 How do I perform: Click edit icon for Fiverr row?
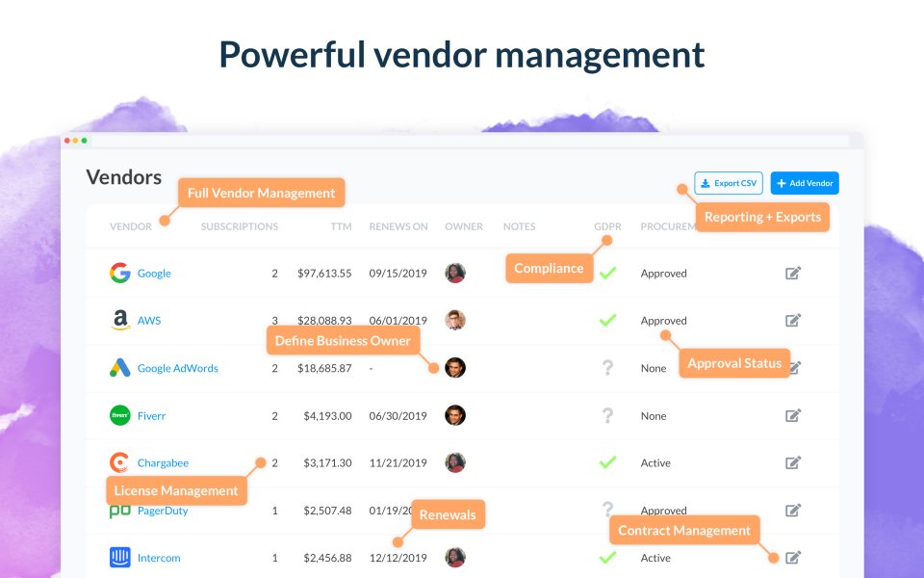793,415
